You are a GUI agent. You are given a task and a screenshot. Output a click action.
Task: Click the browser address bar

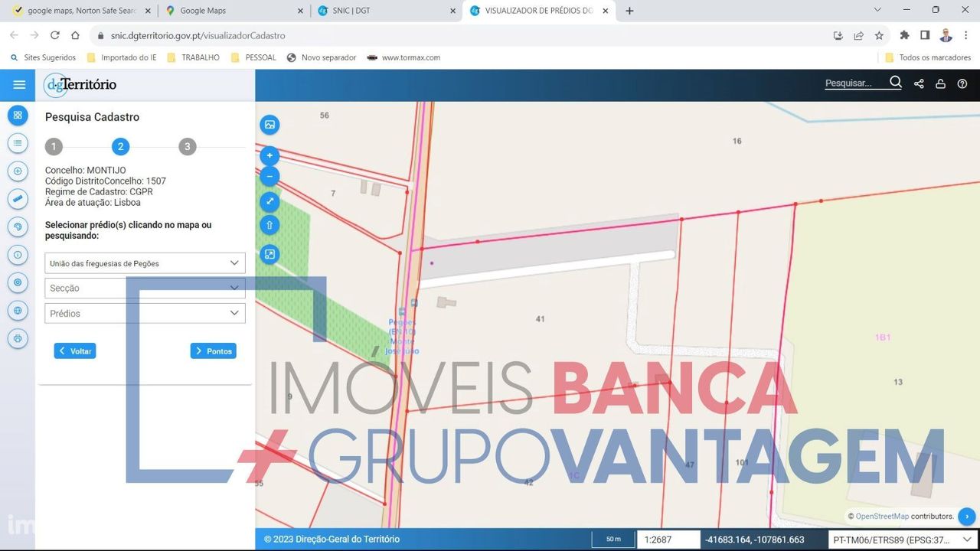459,35
